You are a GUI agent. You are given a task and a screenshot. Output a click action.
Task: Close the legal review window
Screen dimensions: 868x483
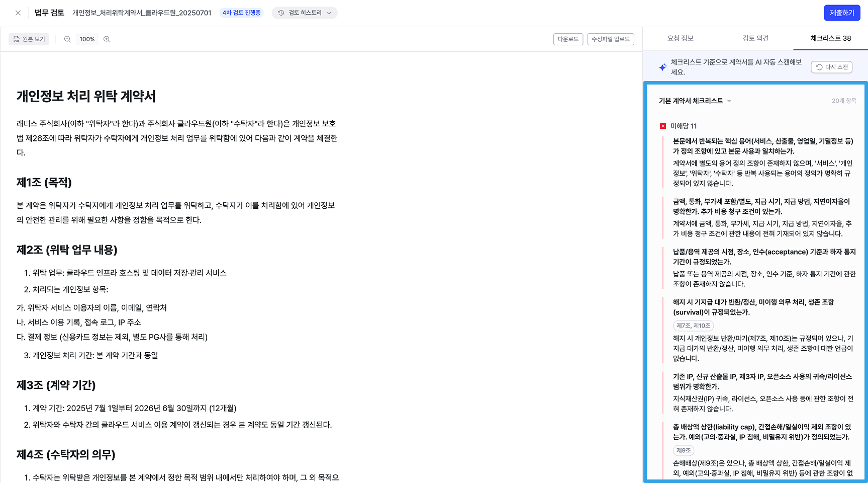pos(18,13)
